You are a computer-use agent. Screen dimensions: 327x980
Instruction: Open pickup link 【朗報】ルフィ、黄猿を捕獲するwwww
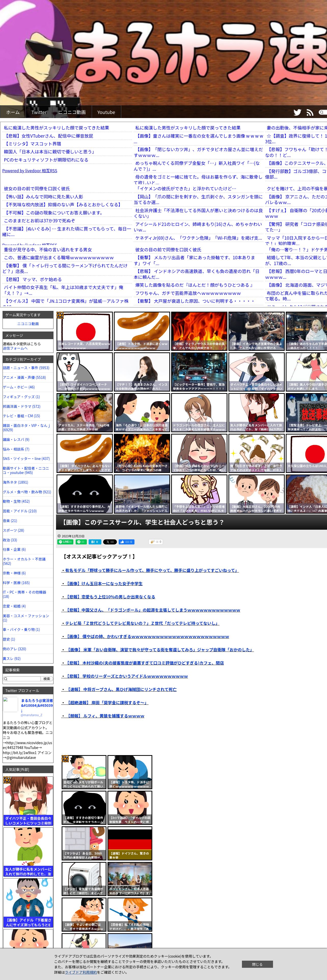coord(103,716)
